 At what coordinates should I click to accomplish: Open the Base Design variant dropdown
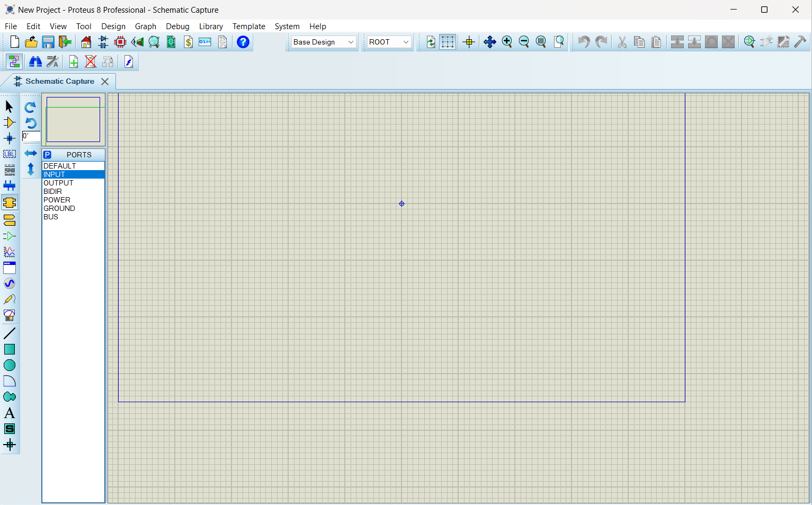tap(323, 42)
